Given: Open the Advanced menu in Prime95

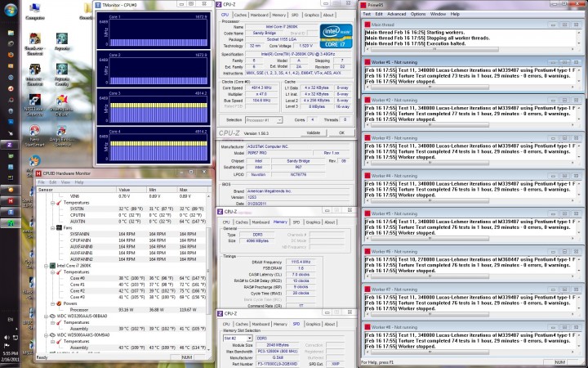Looking at the screenshot, I should (396, 14).
